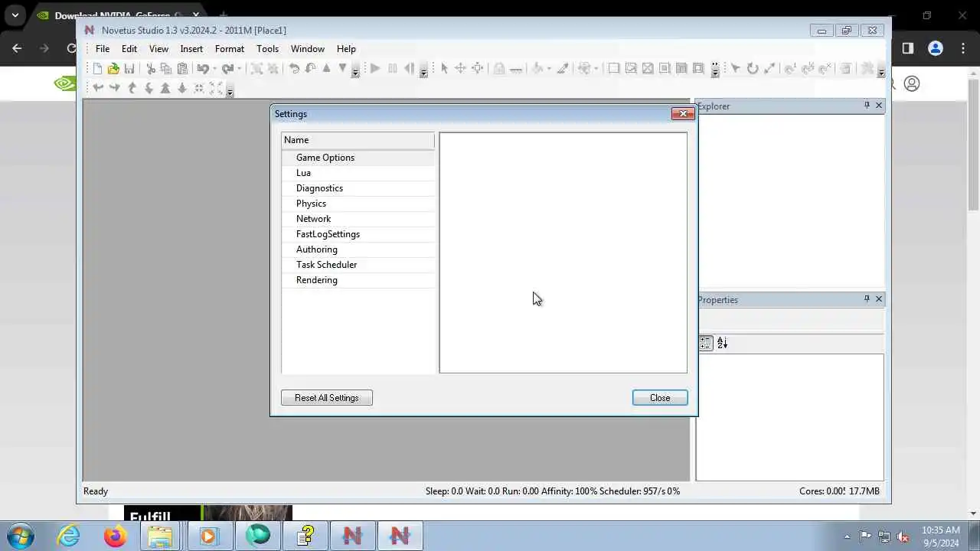Select Task Scheduler in settings list
980x551 pixels.
(358, 265)
